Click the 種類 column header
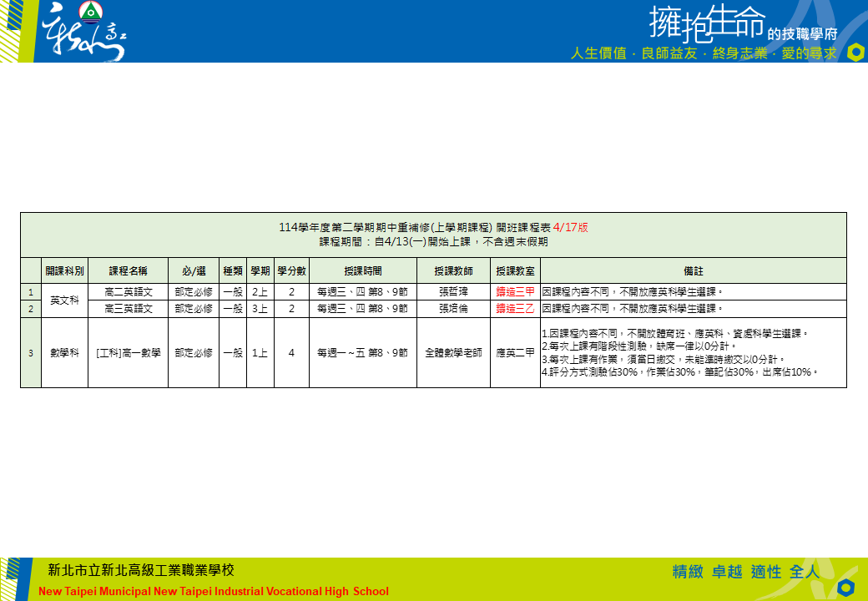The width and height of the screenshot is (868, 601). pyautogui.click(x=233, y=271)
